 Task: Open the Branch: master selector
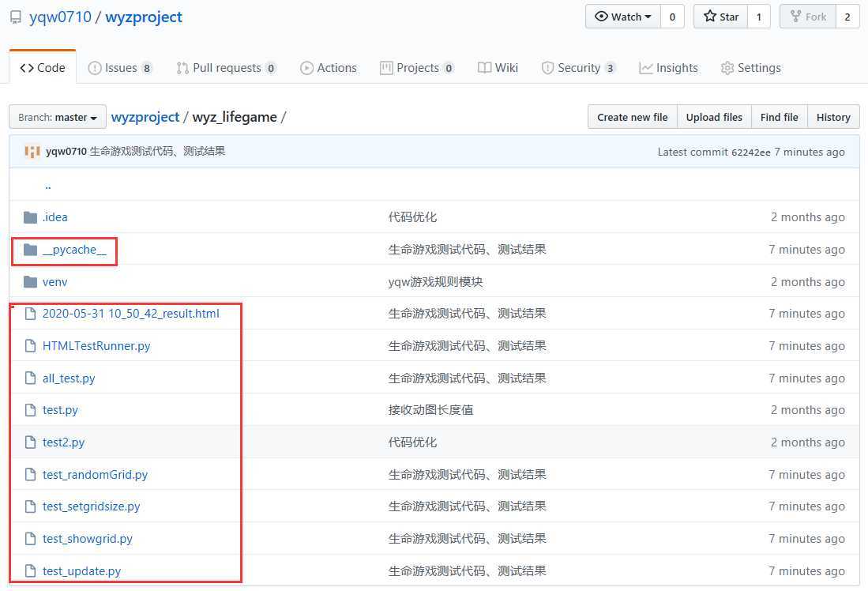58,118
